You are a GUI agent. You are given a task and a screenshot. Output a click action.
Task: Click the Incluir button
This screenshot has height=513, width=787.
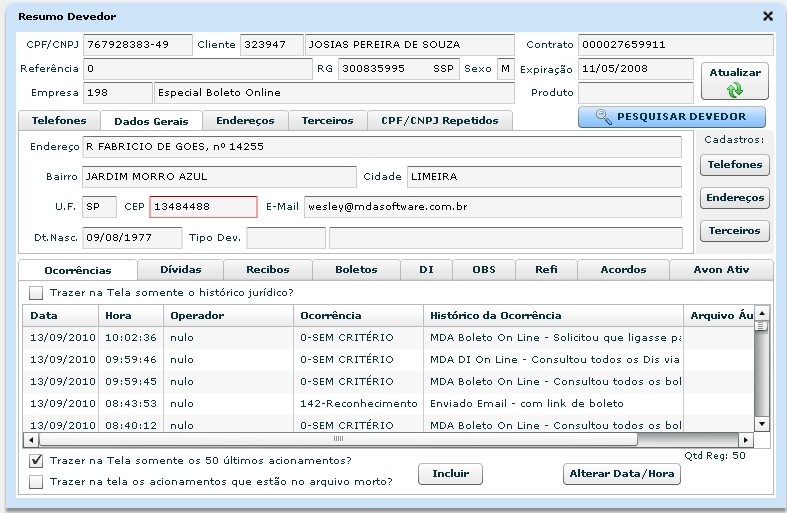click(x=450, y=473)
